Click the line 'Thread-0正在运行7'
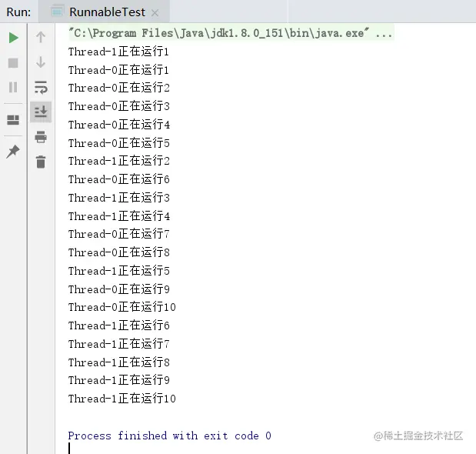476x454 pixels. pos(118,234)
